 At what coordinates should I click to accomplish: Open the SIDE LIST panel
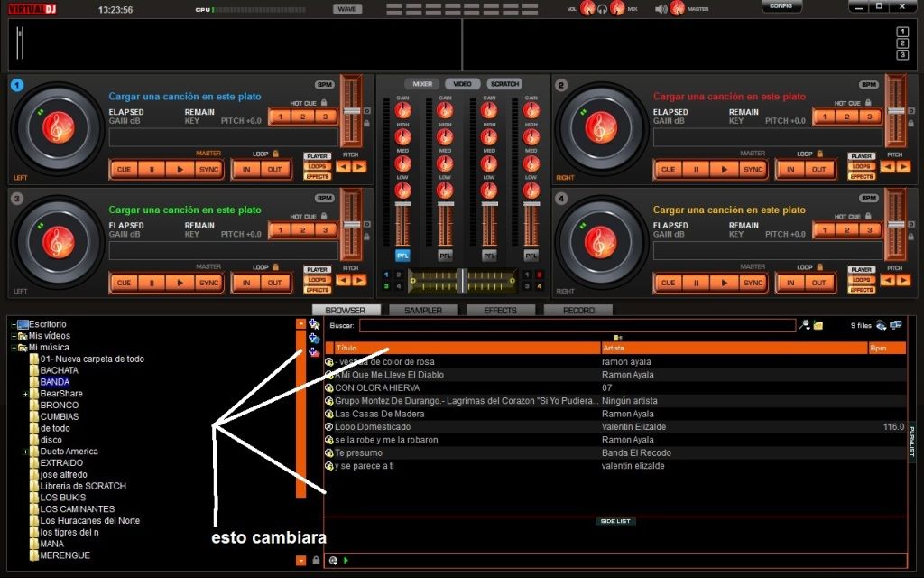coord(615,521)
